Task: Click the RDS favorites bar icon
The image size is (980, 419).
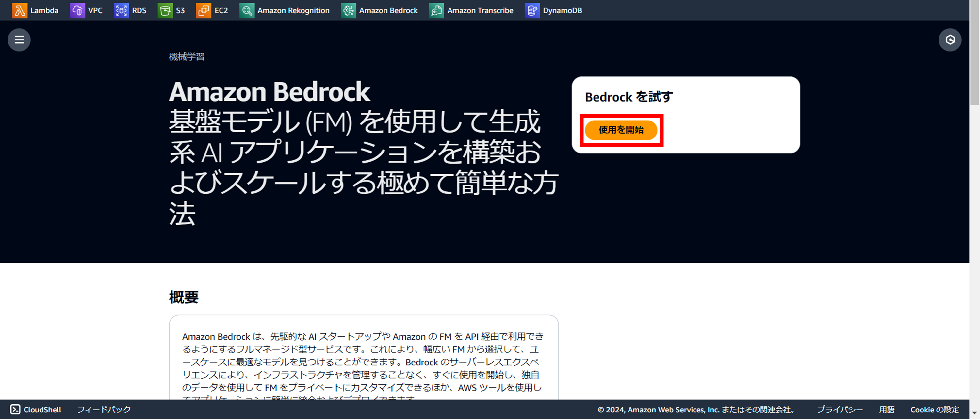Action: tap(122, 10)
